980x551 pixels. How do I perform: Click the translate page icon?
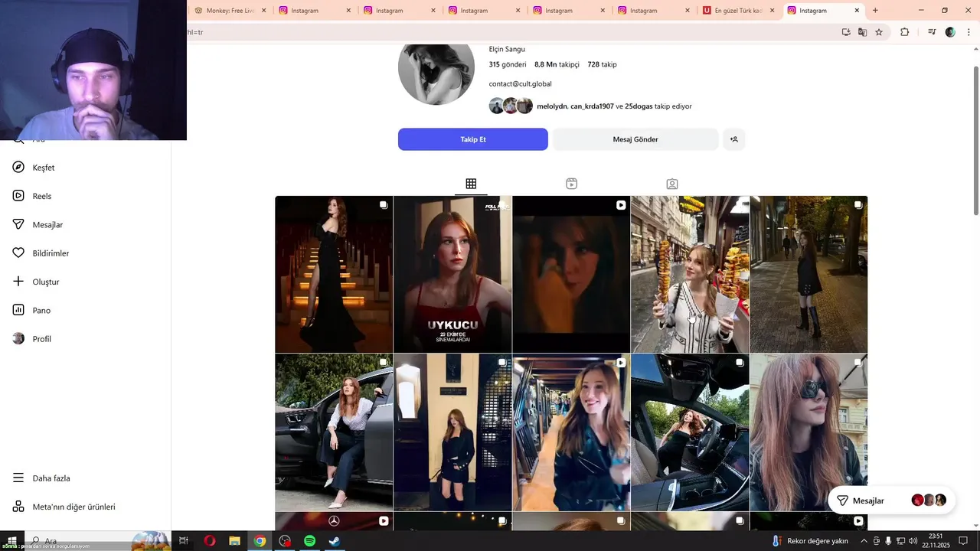(862, 32)
